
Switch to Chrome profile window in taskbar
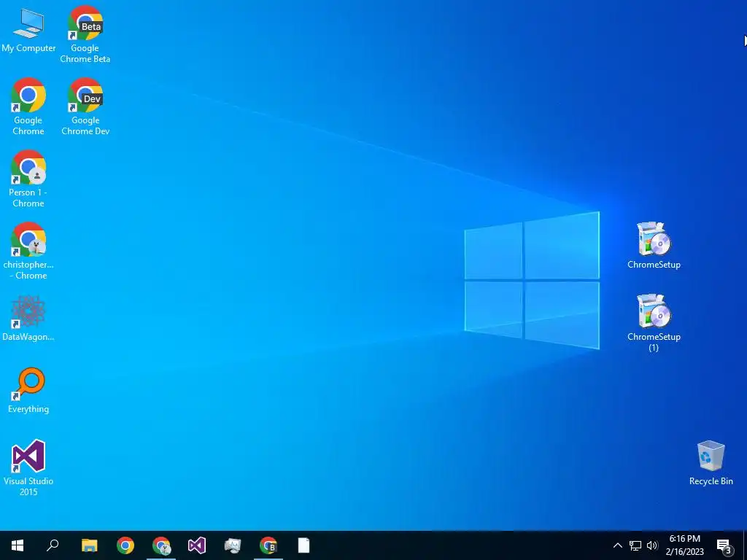(x=161, y=545)
